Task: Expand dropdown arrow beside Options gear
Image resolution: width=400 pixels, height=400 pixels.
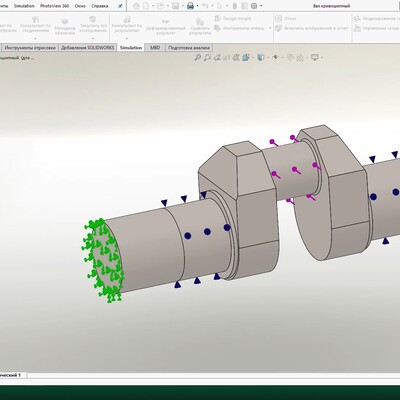Action: 261,6
